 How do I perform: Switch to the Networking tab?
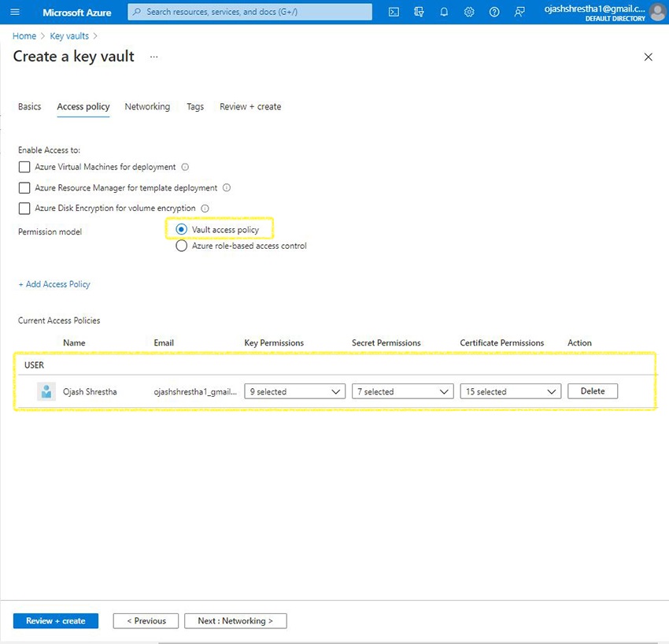(x=147, y=107)
